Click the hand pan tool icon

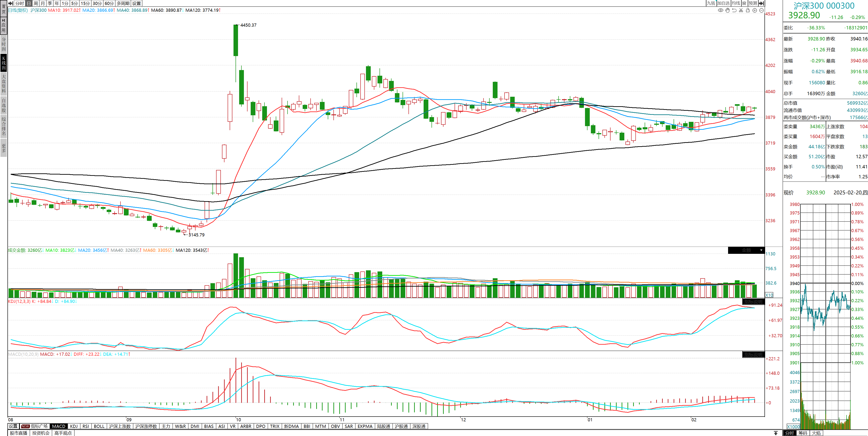[x=727, y=10]
